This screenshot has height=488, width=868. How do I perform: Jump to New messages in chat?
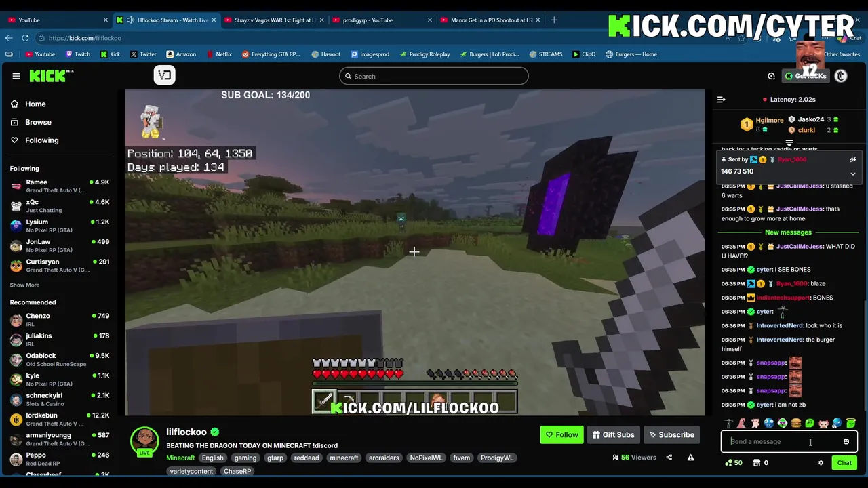[x=788, y=232]
